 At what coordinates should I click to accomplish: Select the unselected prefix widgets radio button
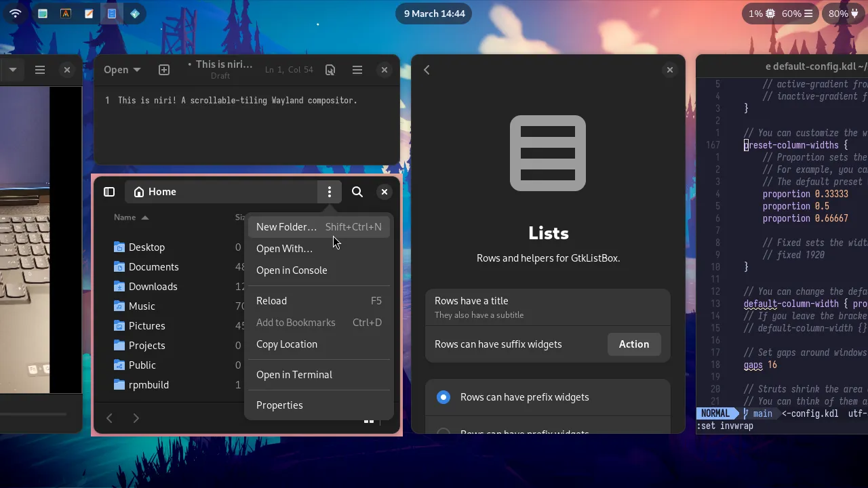(443, 433)
